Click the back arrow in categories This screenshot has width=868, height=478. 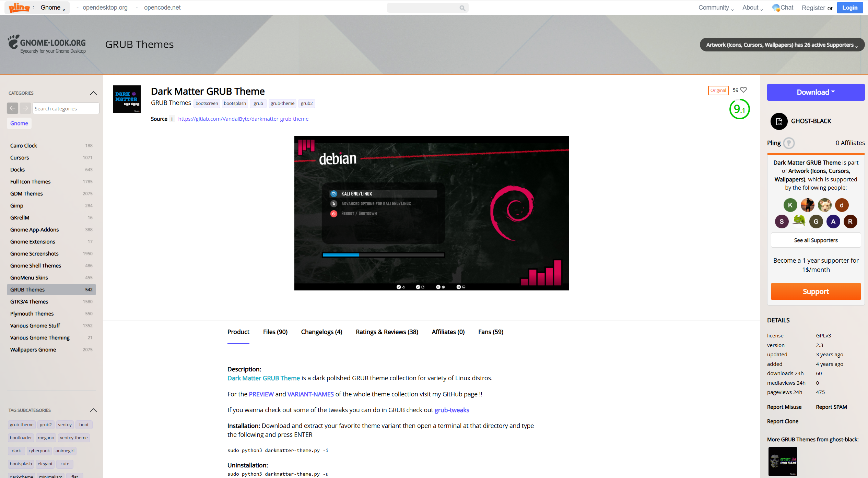12,108
